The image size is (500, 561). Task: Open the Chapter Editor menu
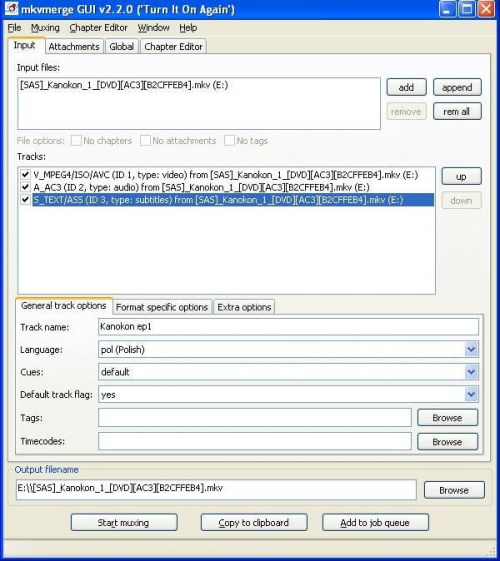[98, 28]
